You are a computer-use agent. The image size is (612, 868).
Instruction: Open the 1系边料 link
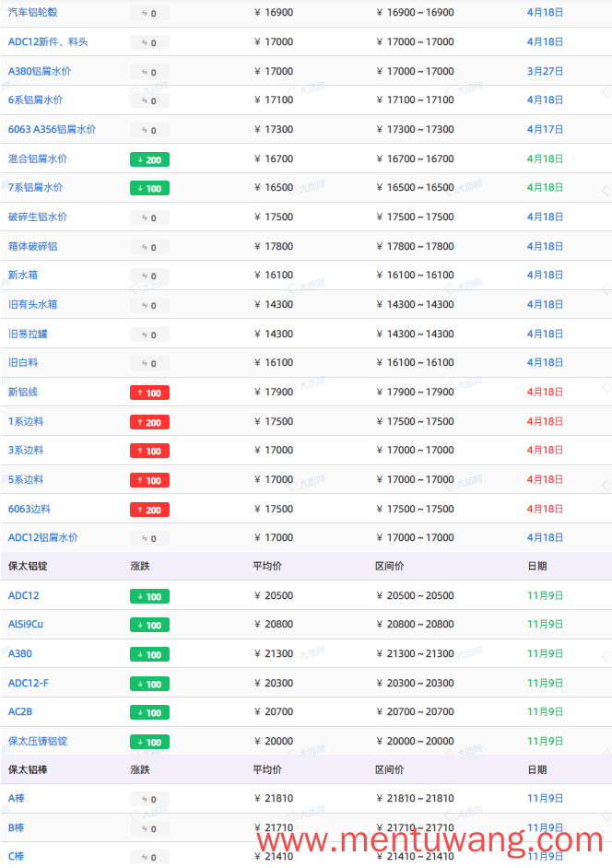point(26,421)
